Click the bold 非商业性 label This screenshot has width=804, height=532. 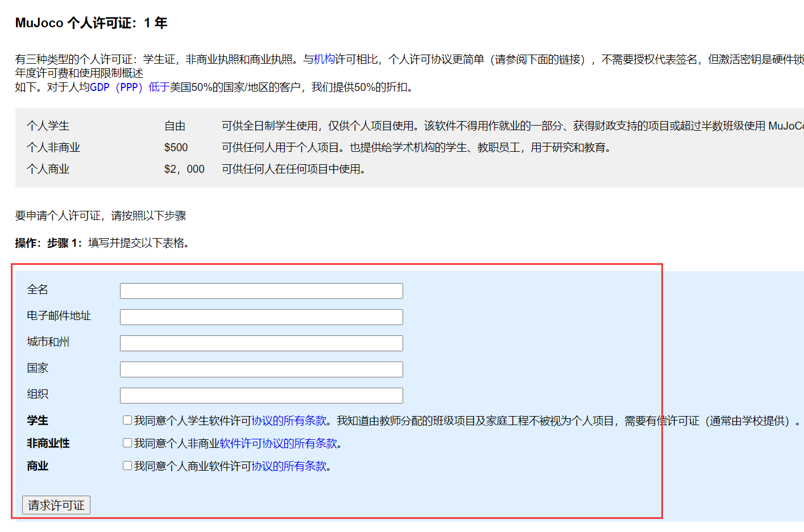[x=48, y=443]
